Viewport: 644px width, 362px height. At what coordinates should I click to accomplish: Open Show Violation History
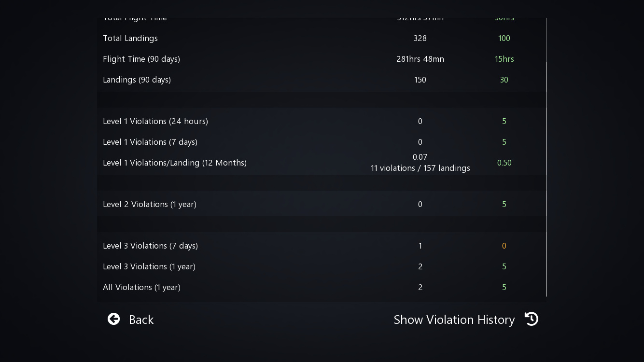(x=454, y=320)
